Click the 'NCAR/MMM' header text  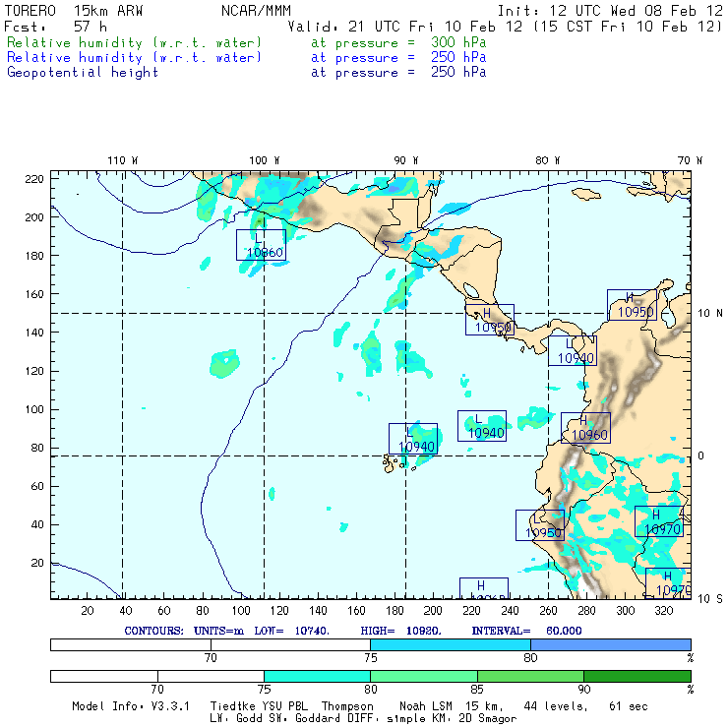257,11
